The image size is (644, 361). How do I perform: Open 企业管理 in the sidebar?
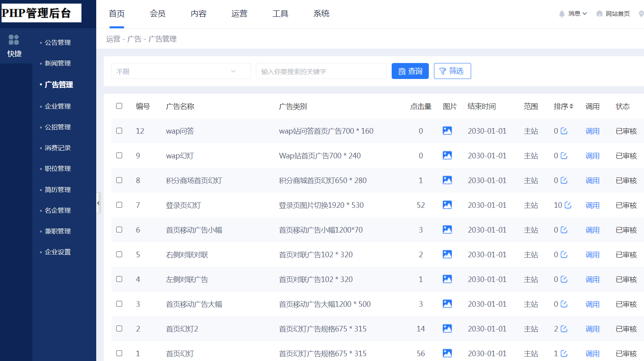click(x=57, y=106)
